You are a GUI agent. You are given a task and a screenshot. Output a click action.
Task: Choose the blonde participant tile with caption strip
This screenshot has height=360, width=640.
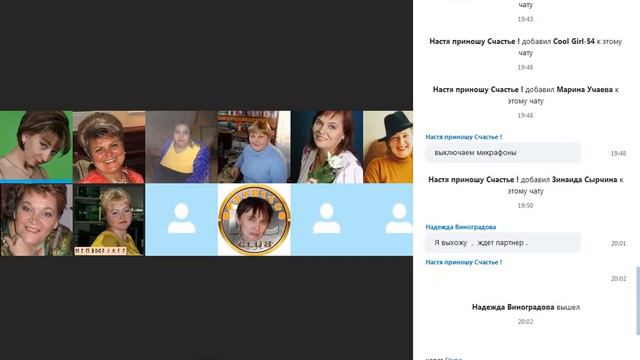coord(109,220)
